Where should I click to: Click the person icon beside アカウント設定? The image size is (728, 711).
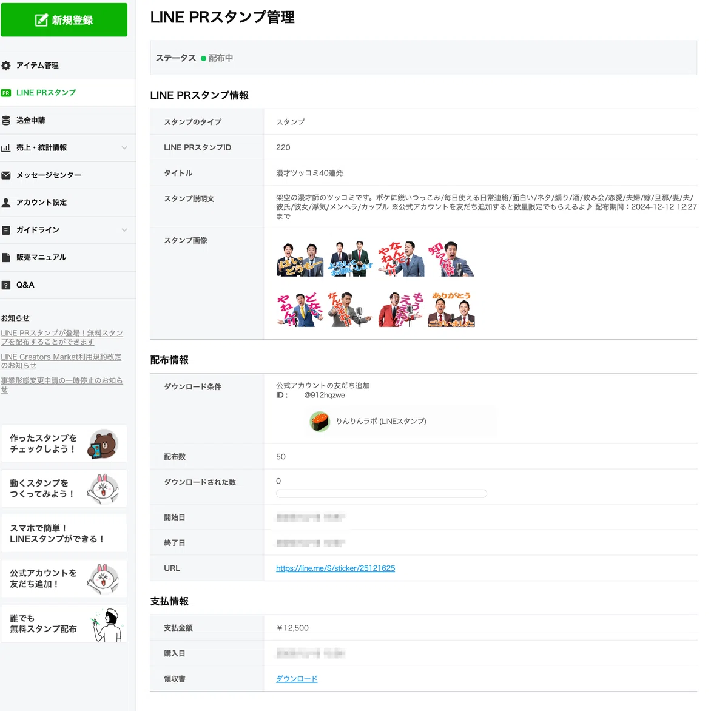pyautogui.click(x=6, y=203)
